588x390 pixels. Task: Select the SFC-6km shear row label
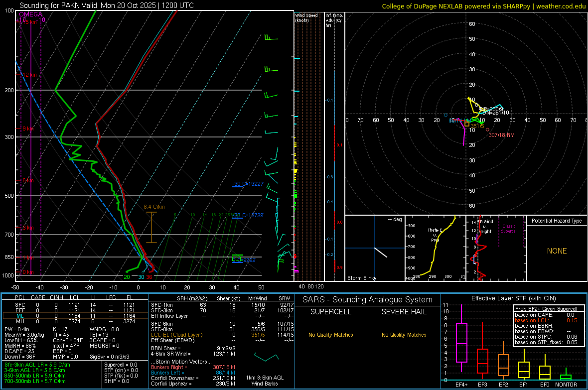tap(162, 324)
